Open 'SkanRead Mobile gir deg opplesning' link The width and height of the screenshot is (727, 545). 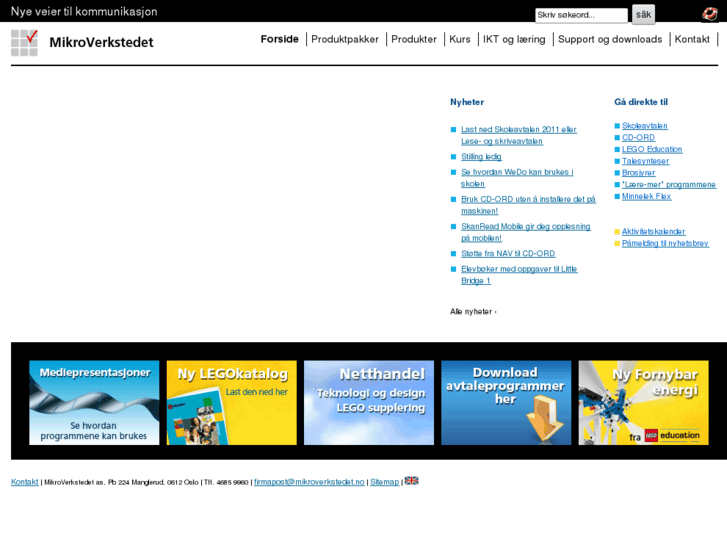tap(526, 232)
